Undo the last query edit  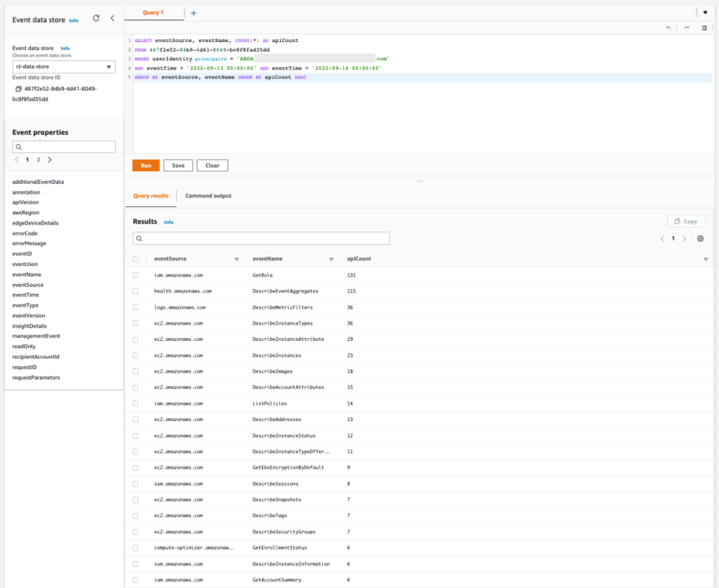pyautogui.click(x=668, y=27)
